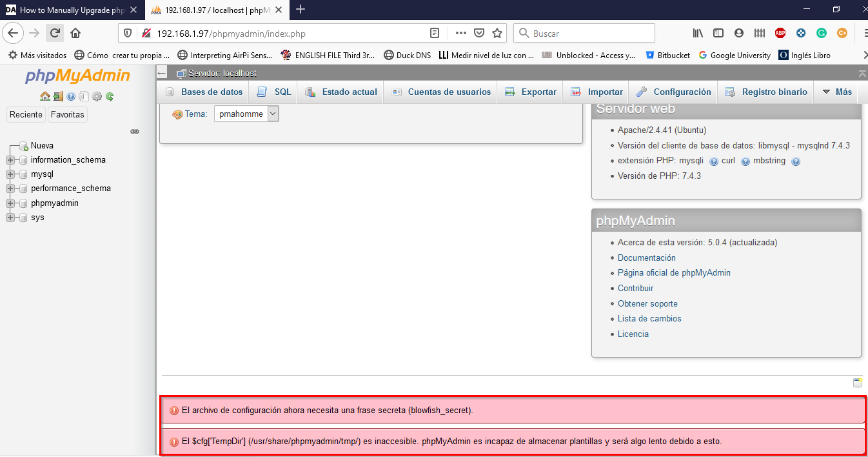Image resolution: width=868 pixels, height=457 pixels.
Task: Open the Documentación link
Action: 646,257
